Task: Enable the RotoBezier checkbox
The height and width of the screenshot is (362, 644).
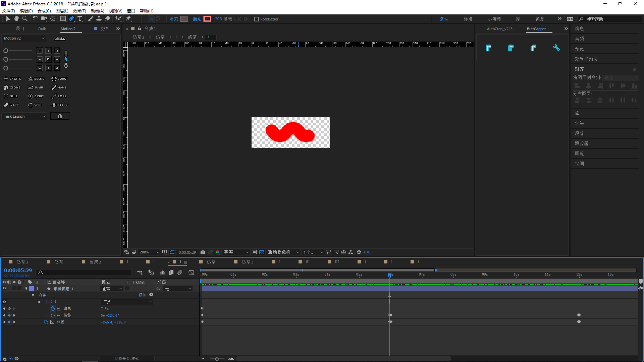Action: pos(257,19)
